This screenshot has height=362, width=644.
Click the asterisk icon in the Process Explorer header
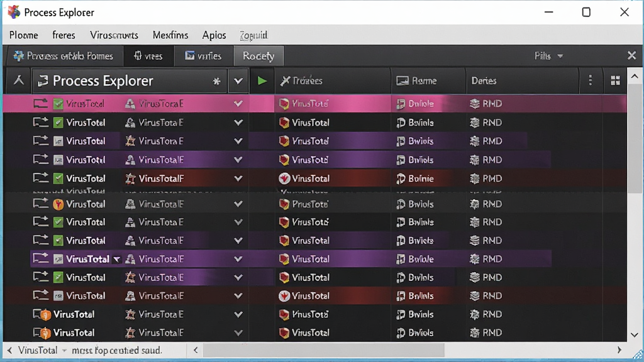216,81
